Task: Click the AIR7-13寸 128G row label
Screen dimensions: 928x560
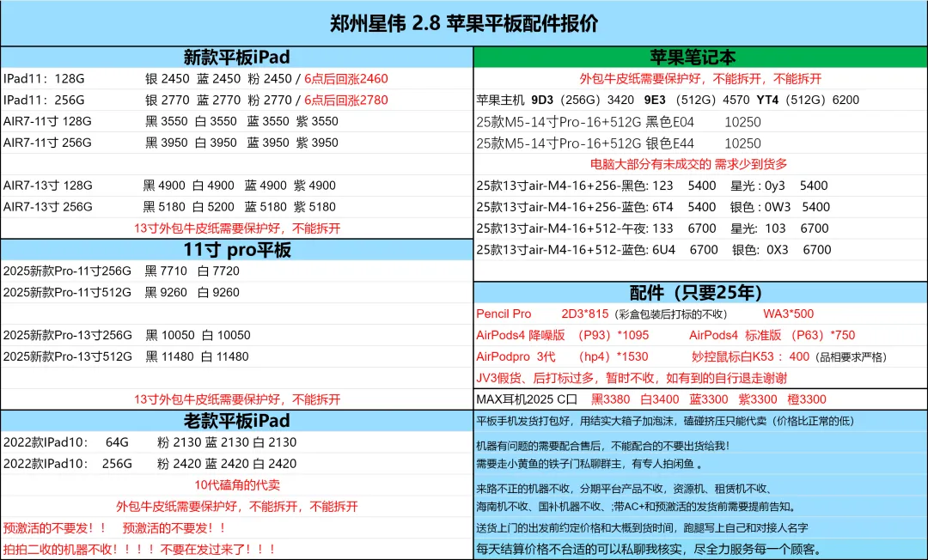Action: tap(48, 186)
